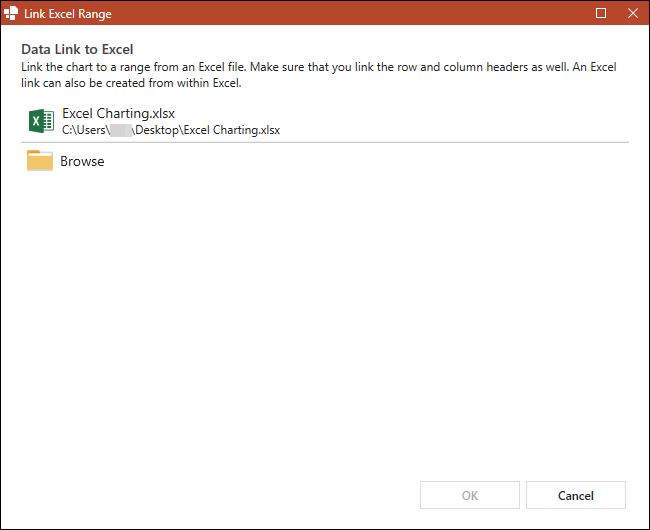Click the Data Link to Excel heading
650x530 pixels.
[77, 49]
